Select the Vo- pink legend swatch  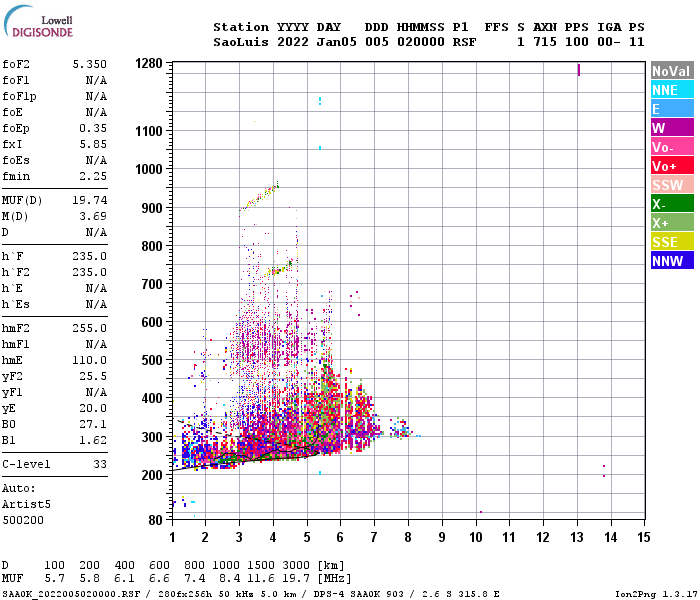672,147
